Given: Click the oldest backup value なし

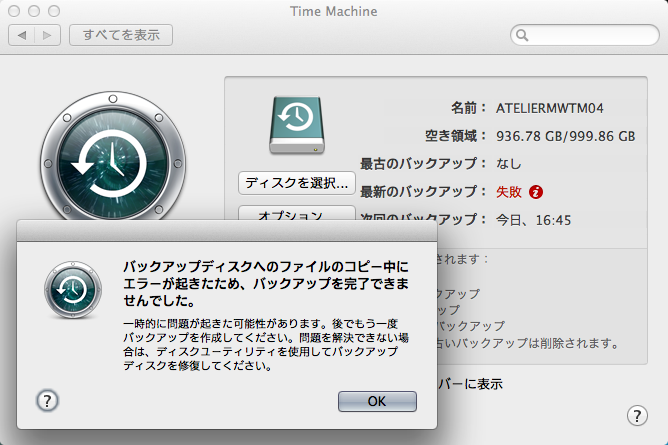Looking at the screenshot, I should point(509,164).
